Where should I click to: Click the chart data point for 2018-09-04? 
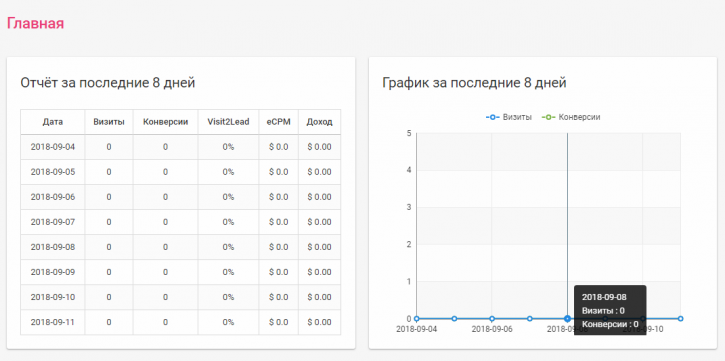417,318
